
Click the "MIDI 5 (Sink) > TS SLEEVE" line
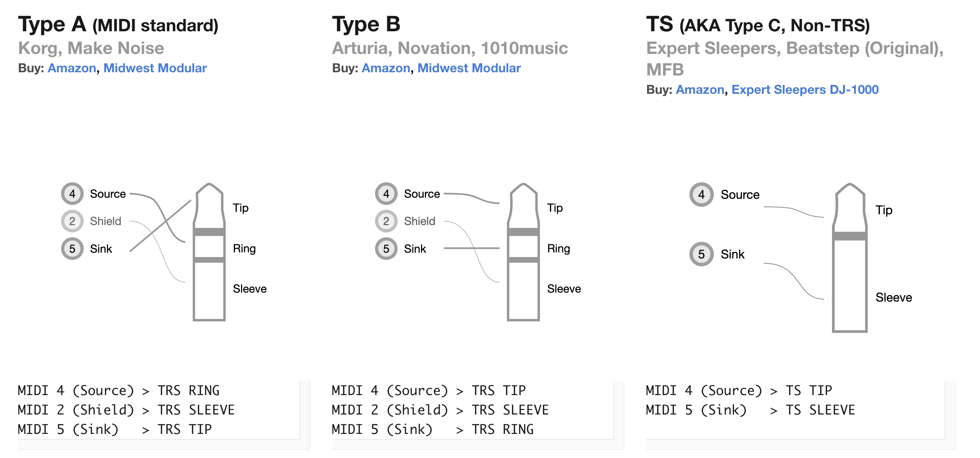click(750, 410)
